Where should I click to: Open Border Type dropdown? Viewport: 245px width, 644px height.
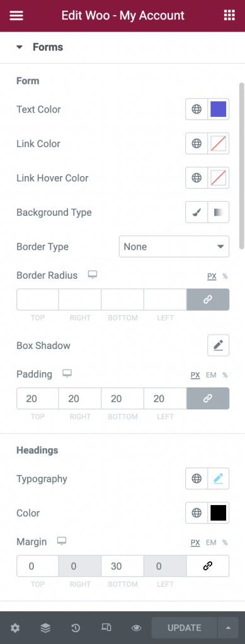[x=174, y=247]
